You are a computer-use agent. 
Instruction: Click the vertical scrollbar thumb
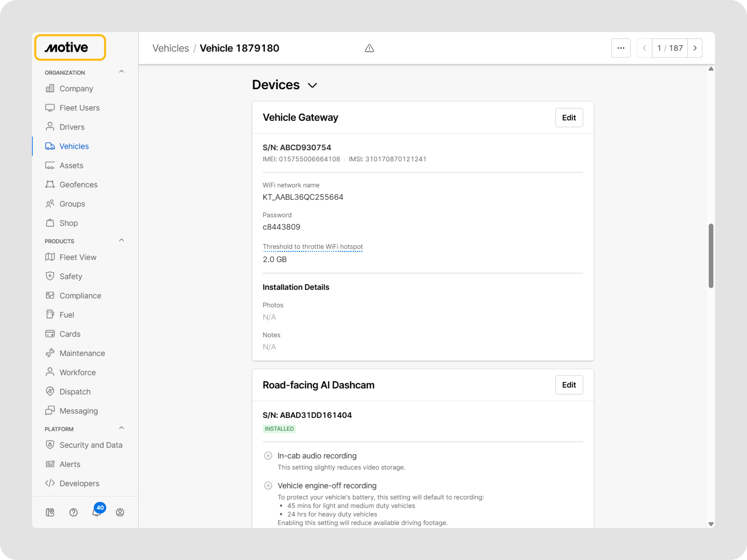710,255
